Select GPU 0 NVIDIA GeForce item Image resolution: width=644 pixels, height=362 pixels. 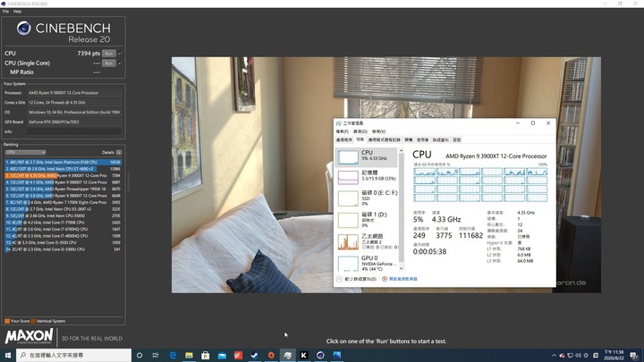(367, 263)
